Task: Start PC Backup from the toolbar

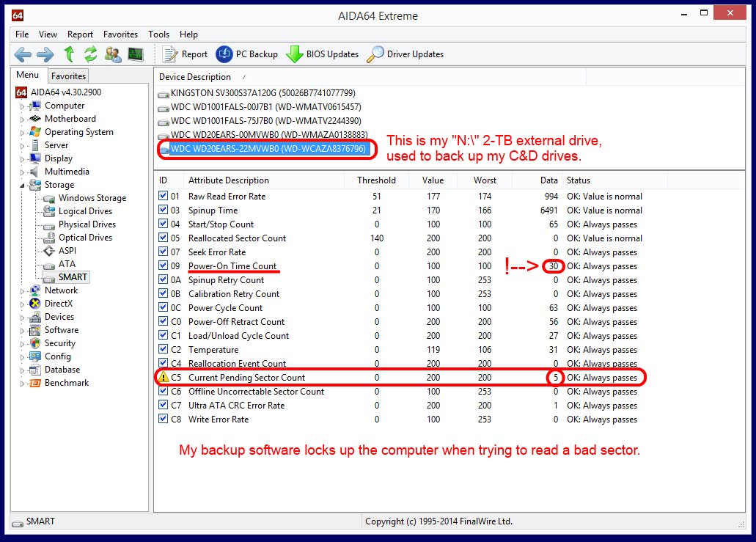Action: tap(247, 54)
